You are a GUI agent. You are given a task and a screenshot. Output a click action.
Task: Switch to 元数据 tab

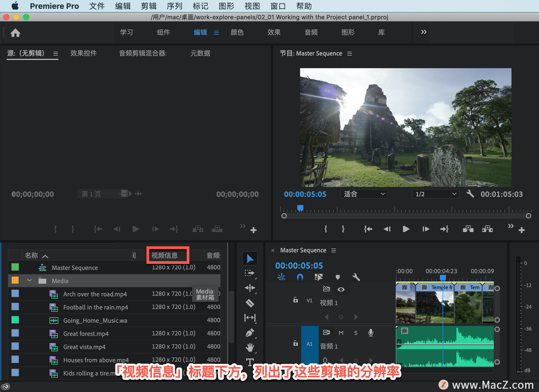(200, 53)
